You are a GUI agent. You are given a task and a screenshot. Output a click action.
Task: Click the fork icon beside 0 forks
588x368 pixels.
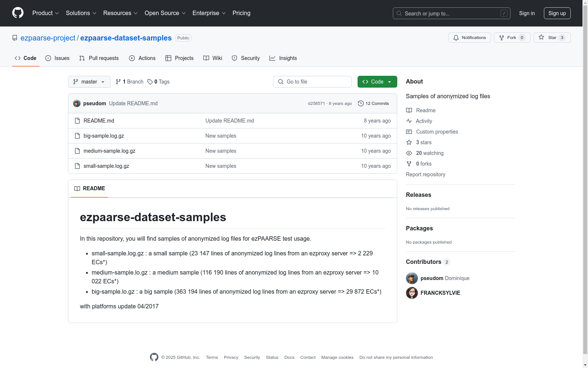coord(409,164)
